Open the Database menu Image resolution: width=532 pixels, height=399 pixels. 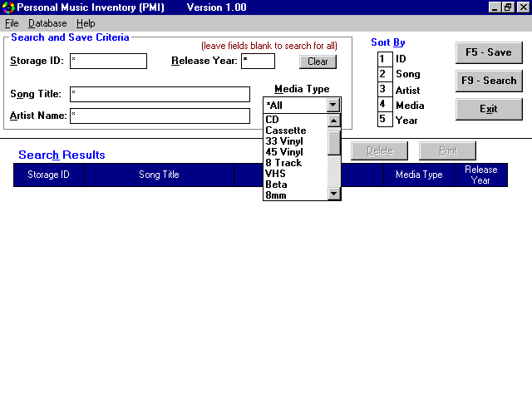tap(47, 23)
